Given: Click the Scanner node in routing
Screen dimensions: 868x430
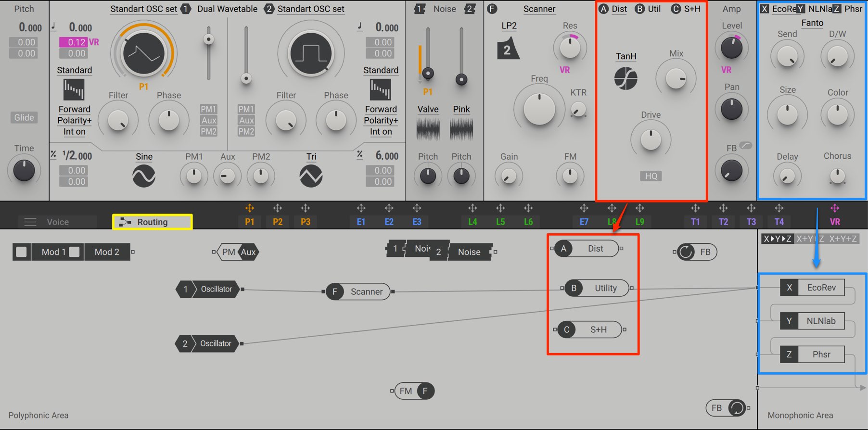Looking at the screenshot, I should (x=358, y=291).
